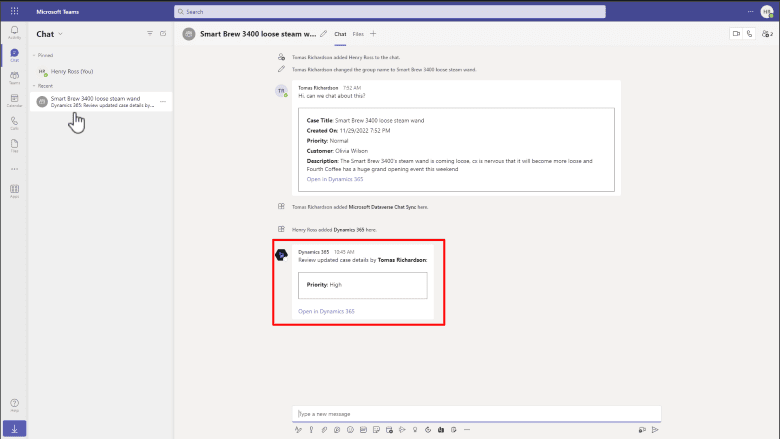Send the message with the send arrow
The height and width of the screenshot is (439, 780).
(x=655, y=430)
